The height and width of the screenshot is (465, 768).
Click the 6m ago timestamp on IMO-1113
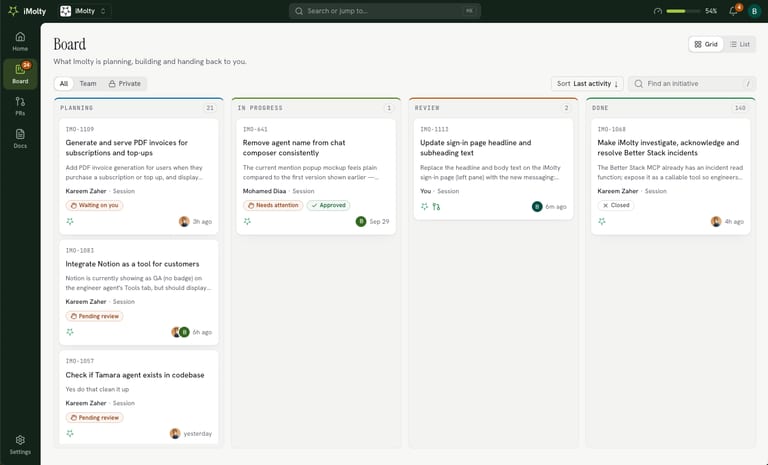556,207
